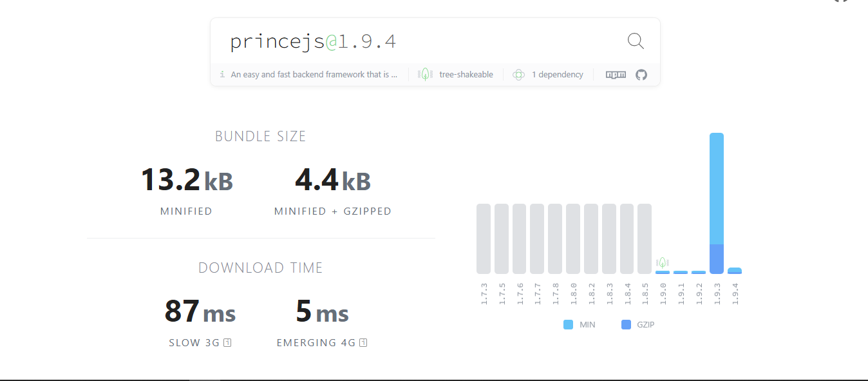The image size is (868, 381).
Task: Click the tree-shakeable leaf icon
Action: [425, 74]
